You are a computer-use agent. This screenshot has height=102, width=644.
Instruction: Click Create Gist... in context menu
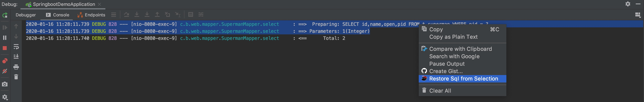pos(445,71)
